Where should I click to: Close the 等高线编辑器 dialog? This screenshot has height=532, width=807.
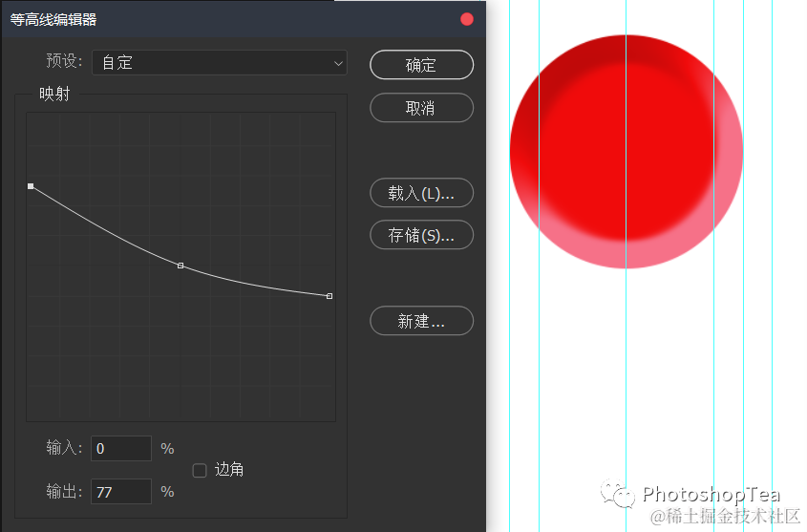[467, 19]
